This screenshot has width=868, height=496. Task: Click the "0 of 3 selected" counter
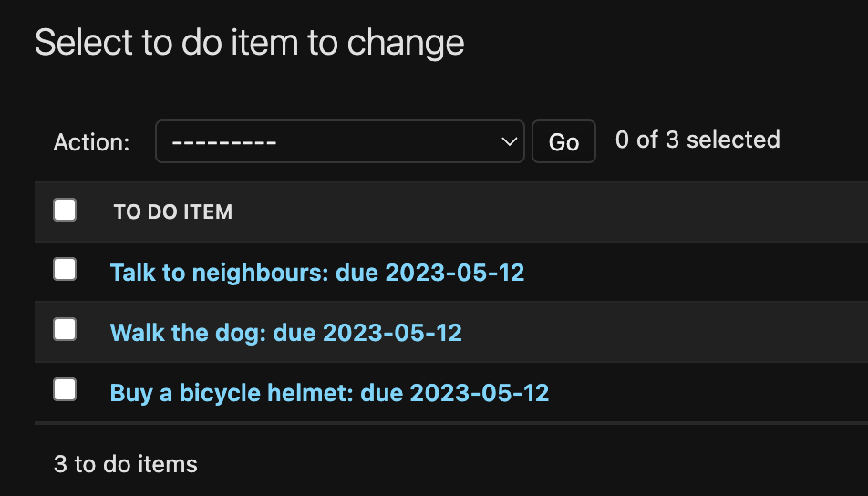697,140
